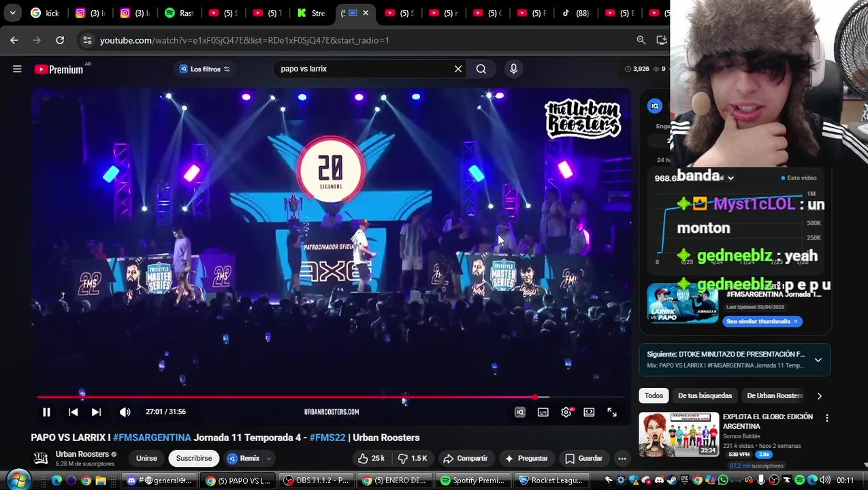This screenshot has width=868, height=490.
Task: Open the browser zoom magnifier icon
Action: click(x=641, y=40)
